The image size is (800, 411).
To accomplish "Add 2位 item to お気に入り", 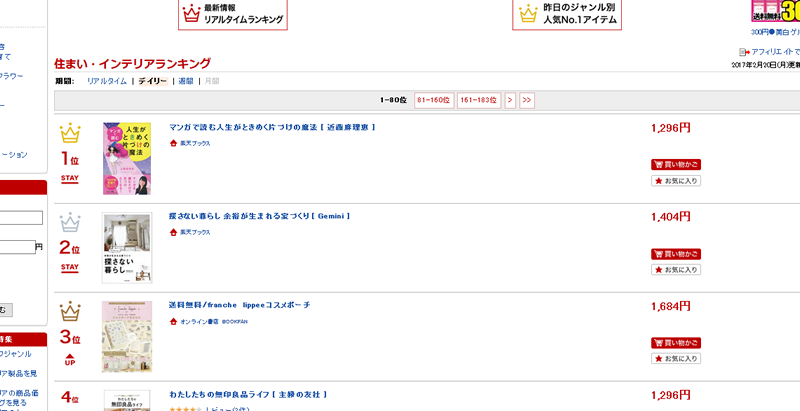I will coord(676,270).
